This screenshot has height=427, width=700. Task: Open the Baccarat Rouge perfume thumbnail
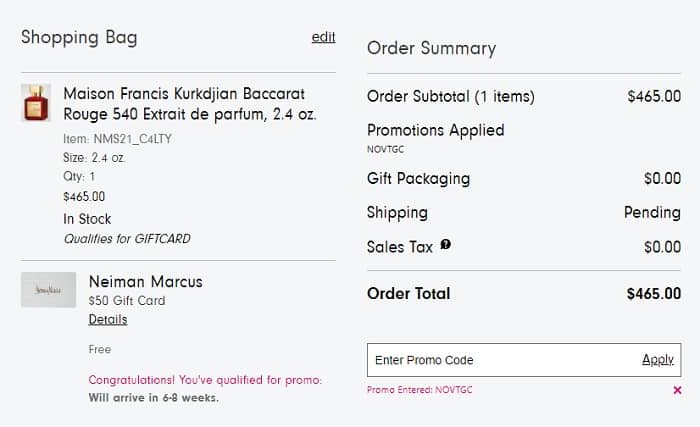point(36,103)
